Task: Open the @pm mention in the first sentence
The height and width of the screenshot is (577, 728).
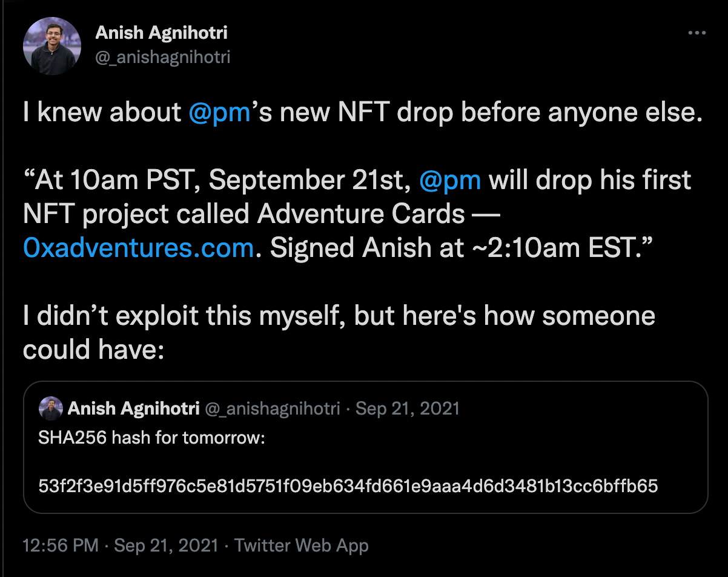Action: pyautogui.click(x=220, y=113)
